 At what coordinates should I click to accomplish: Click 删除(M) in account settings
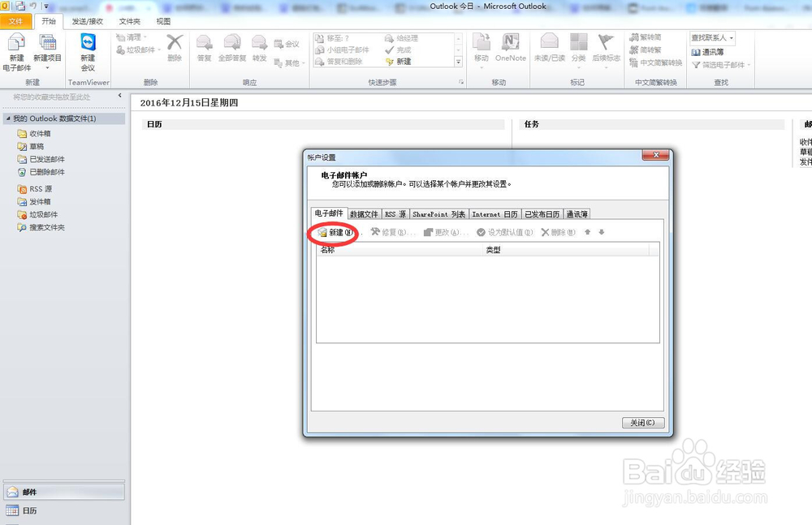pyautogui.click(x=559, y=232)
